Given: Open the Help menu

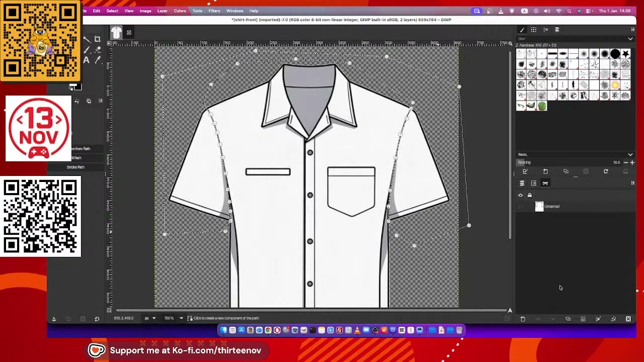Looking at the screenshot, I should (x=254, y=11).
